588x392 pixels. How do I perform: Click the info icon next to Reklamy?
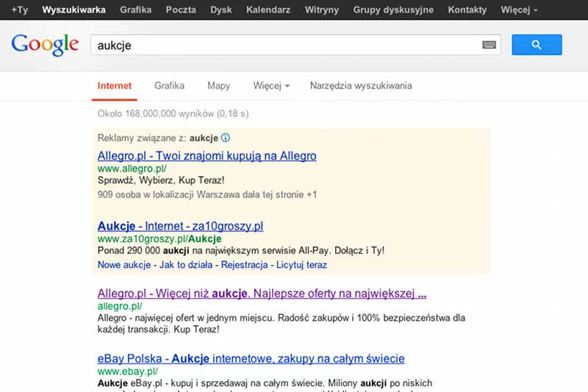click(226, 138)
